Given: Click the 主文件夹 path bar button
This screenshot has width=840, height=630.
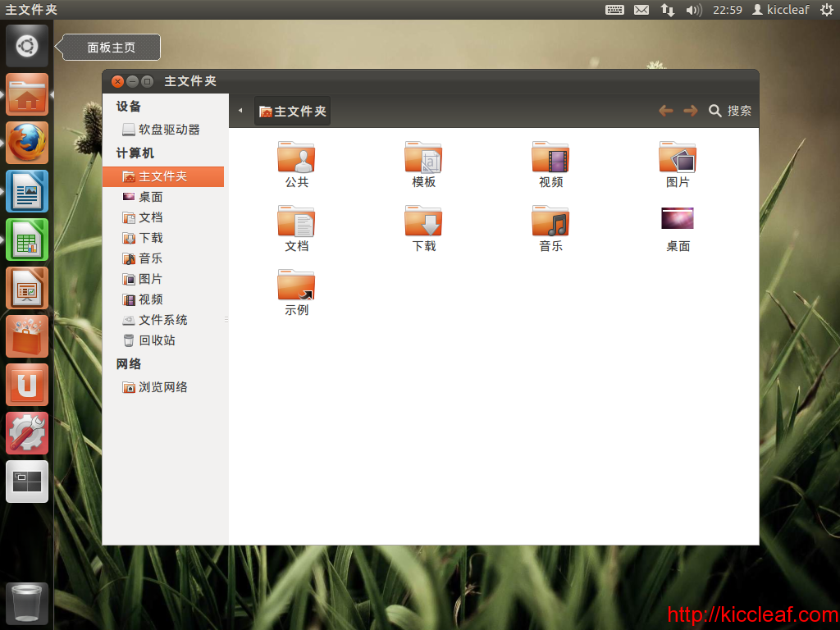Looking at the screenshot, I should pos(293,111).
